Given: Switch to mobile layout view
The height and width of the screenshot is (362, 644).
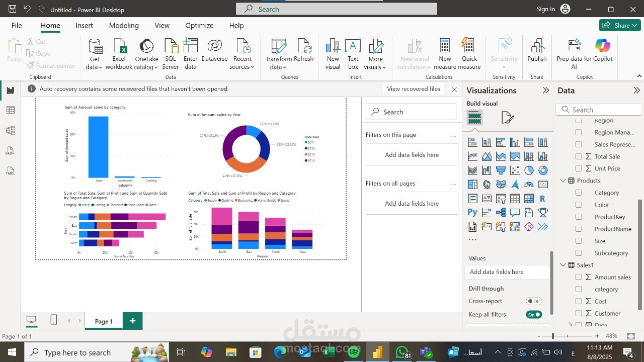Looking at the screenshot, I should [54, 320].
